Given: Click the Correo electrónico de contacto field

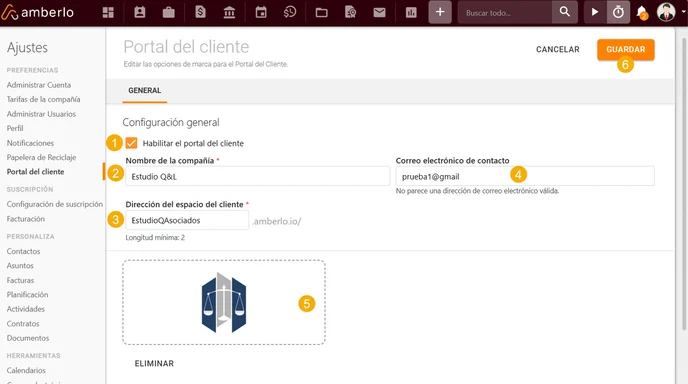Looking at the screenshot, I should (x=525, y=176).
